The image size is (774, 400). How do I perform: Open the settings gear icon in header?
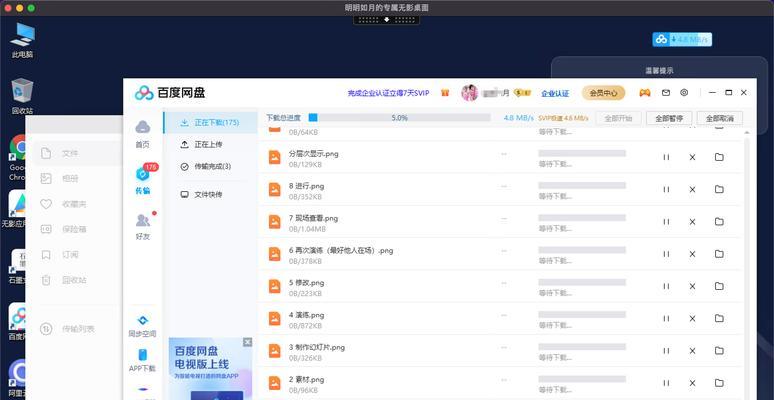tap(684, 92)
